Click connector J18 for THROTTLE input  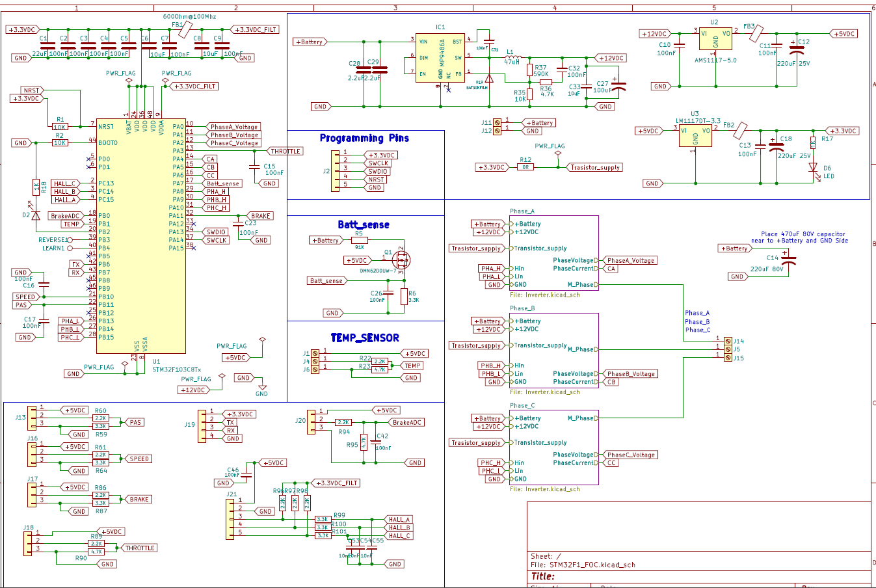[x=28, y=543]
